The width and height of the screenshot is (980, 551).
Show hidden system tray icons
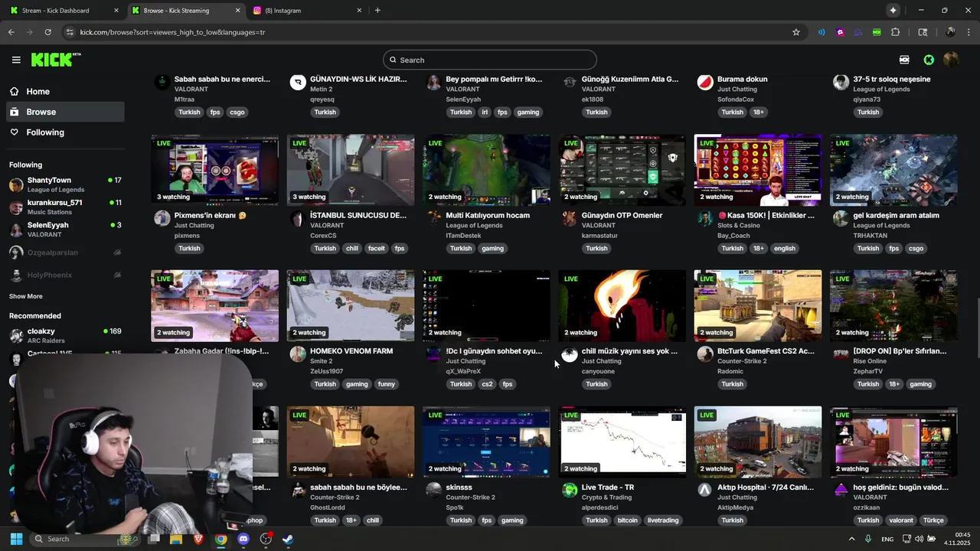(851, 539)
